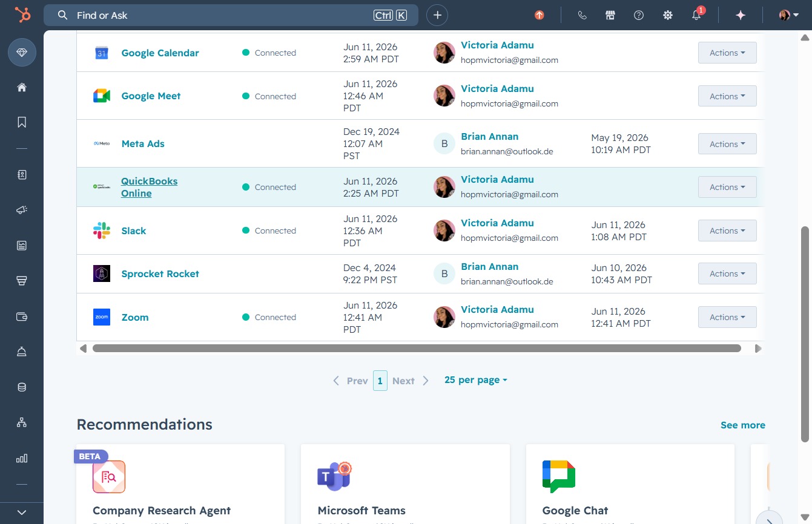
Task: Click the table scrollbar right arrow
Action: (758, 349)
